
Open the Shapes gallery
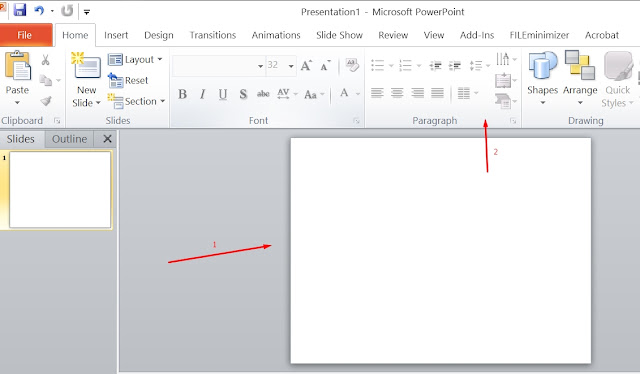(x=542, y=78)
